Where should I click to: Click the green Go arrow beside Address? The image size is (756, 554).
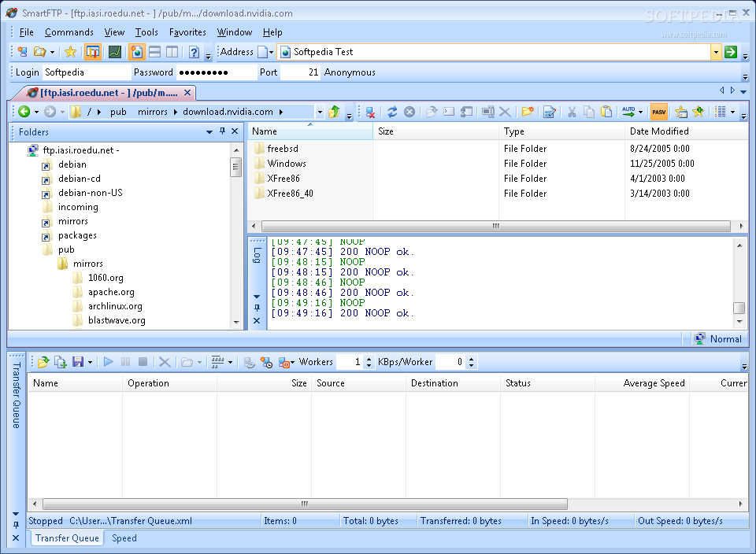(x=731, y=52)
